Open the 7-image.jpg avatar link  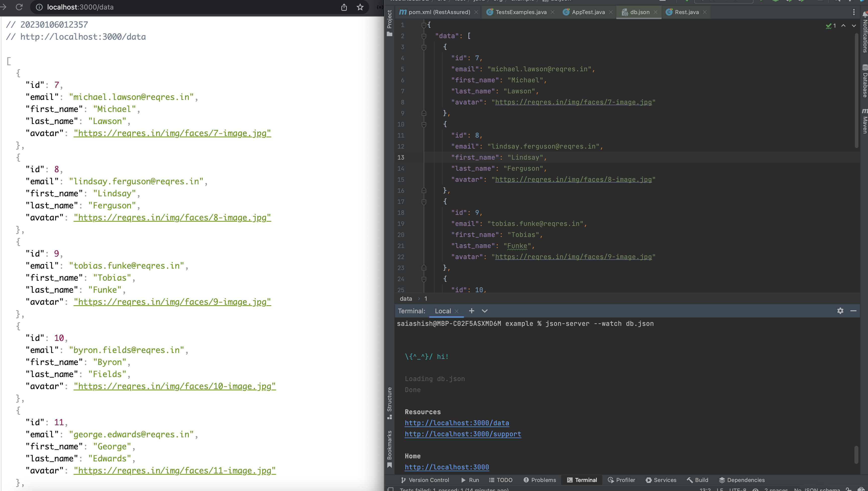172,133
